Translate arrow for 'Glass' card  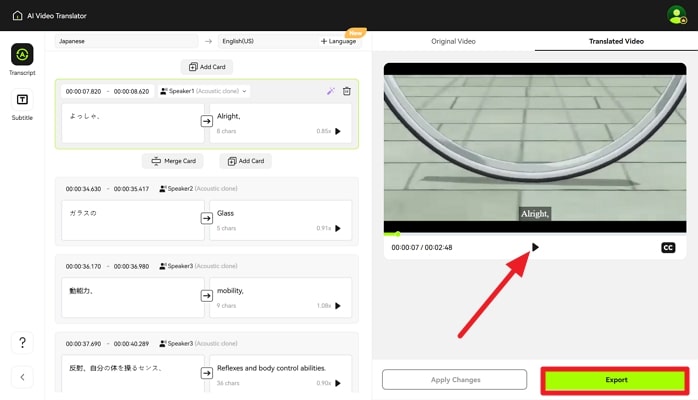207,218
